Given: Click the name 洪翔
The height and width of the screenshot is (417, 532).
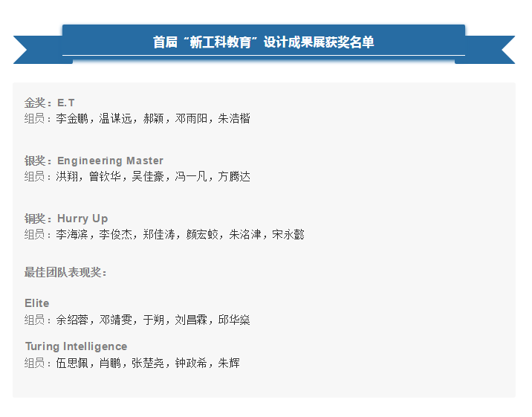Looking at the screenshot, I should (67, 176).
